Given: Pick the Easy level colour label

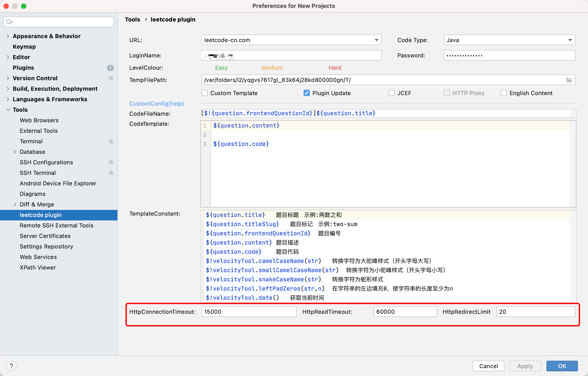Looking at the screenshot, I should pos(221,68).
